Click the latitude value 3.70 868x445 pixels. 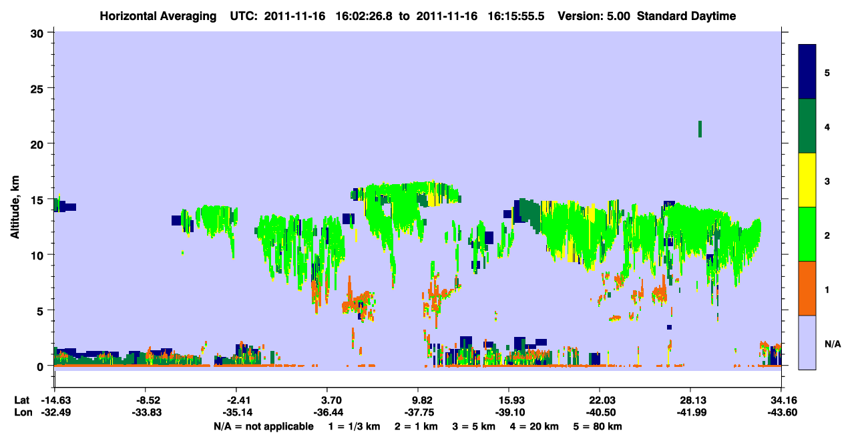327,401
